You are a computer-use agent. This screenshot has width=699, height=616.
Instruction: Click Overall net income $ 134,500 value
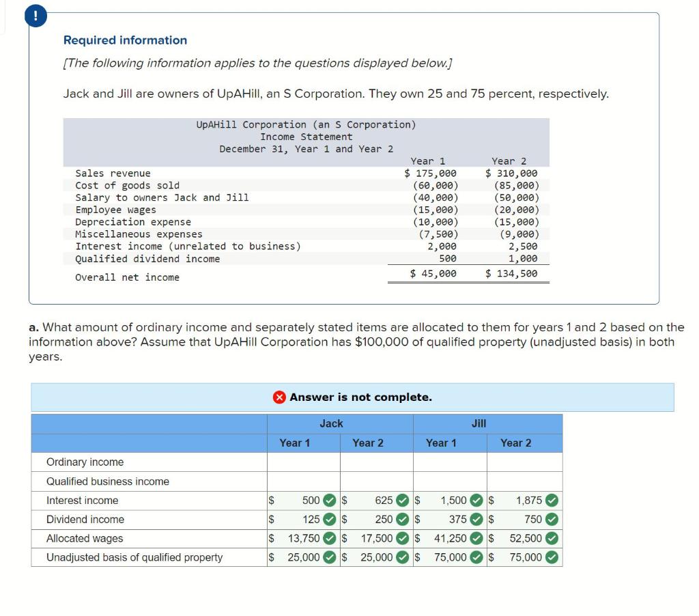tap(511, 273)
